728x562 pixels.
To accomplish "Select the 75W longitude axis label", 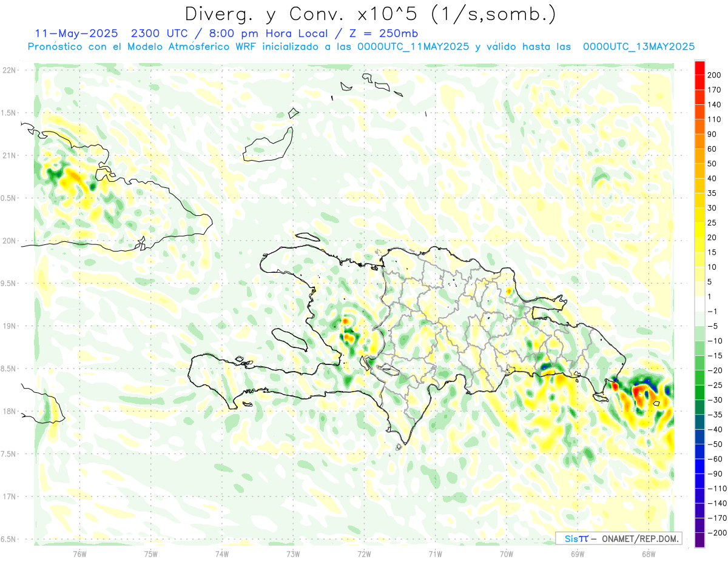I will click(151, 553).
